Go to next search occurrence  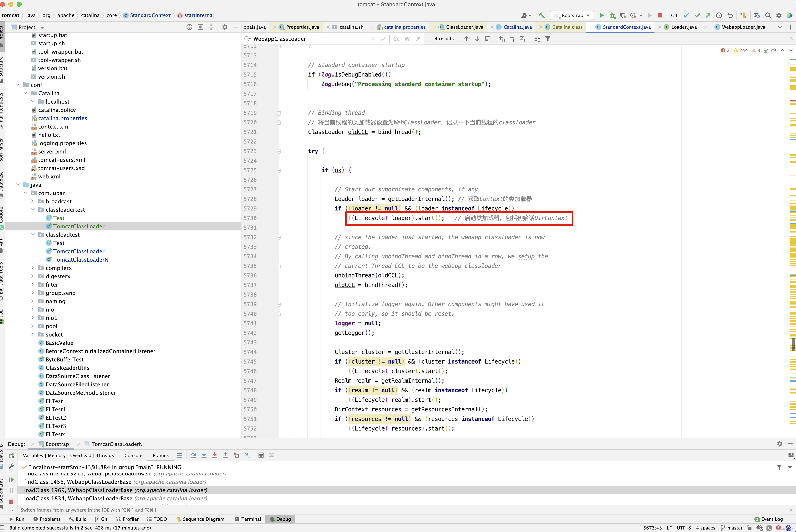(477, 39)
